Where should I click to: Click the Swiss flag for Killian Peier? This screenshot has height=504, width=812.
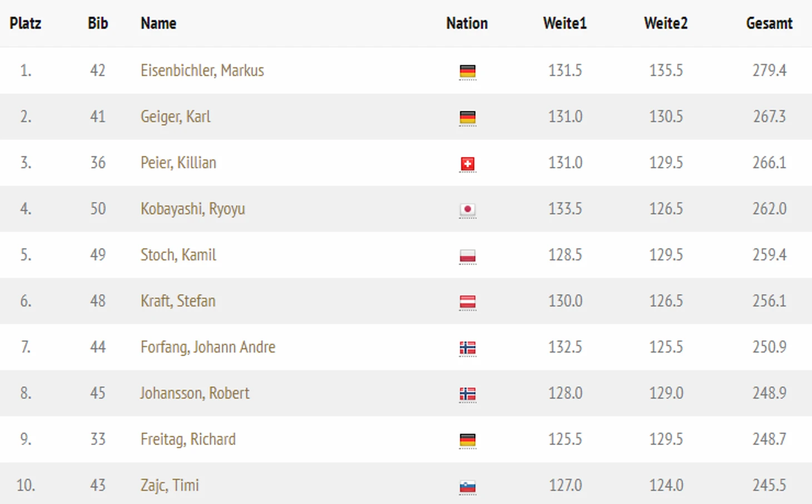pyautogui.click(x=467, y=164)
